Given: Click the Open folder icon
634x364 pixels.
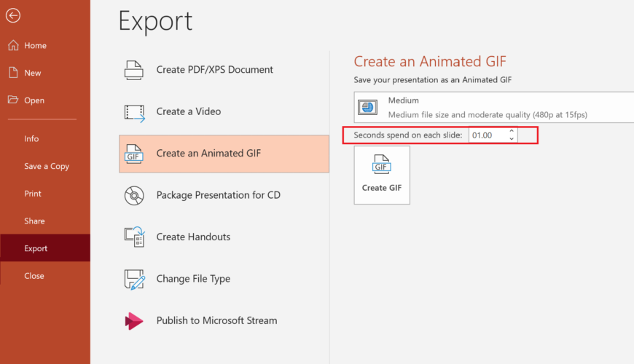Looking at the screenshot, I should pos(13,100).
